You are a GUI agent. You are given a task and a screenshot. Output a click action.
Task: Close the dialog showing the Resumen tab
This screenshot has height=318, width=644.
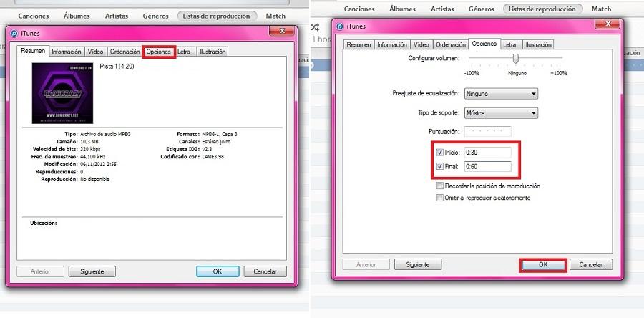coord(281,32)
